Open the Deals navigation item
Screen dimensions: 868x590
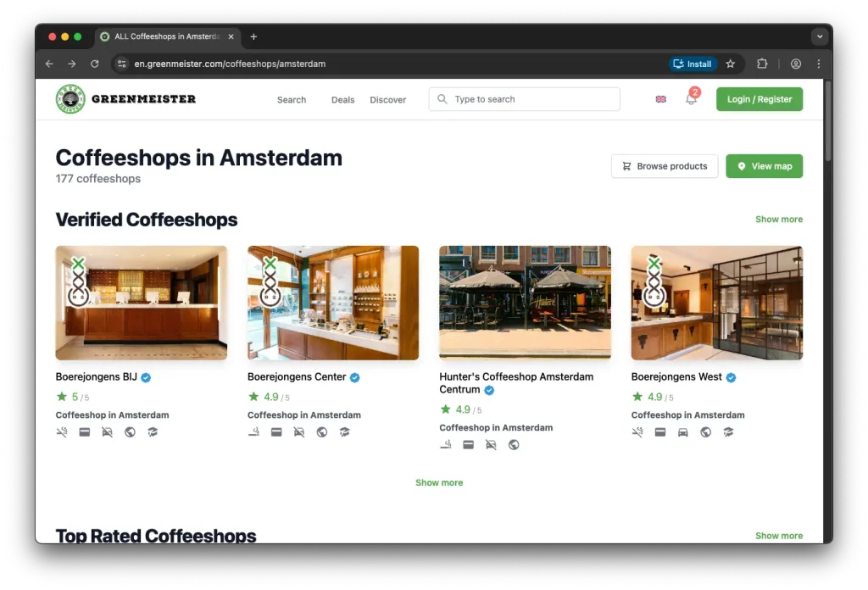click(342, 99)
